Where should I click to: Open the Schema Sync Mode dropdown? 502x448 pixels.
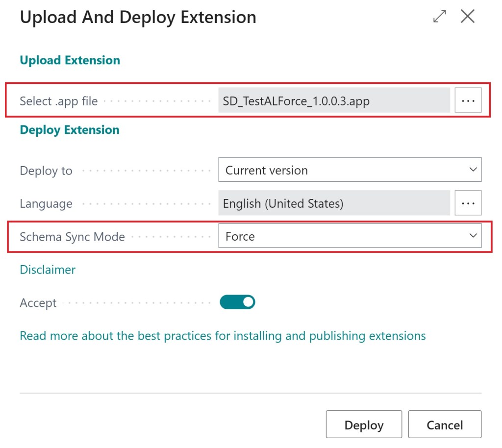(x=350, y=236)
